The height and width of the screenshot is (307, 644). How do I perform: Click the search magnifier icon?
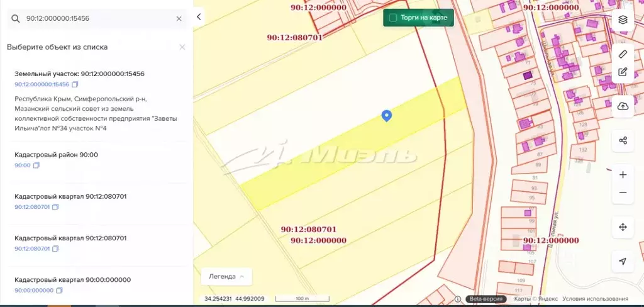(16, 19)
